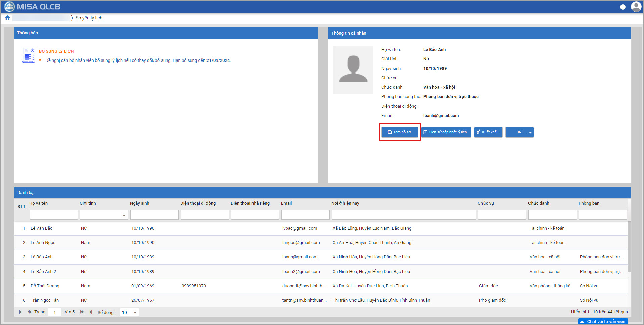Click the Sơ yếu lý lịch breadcrumb
The width and height of the screenshot is (644, 325).
[x=89, y=18]
